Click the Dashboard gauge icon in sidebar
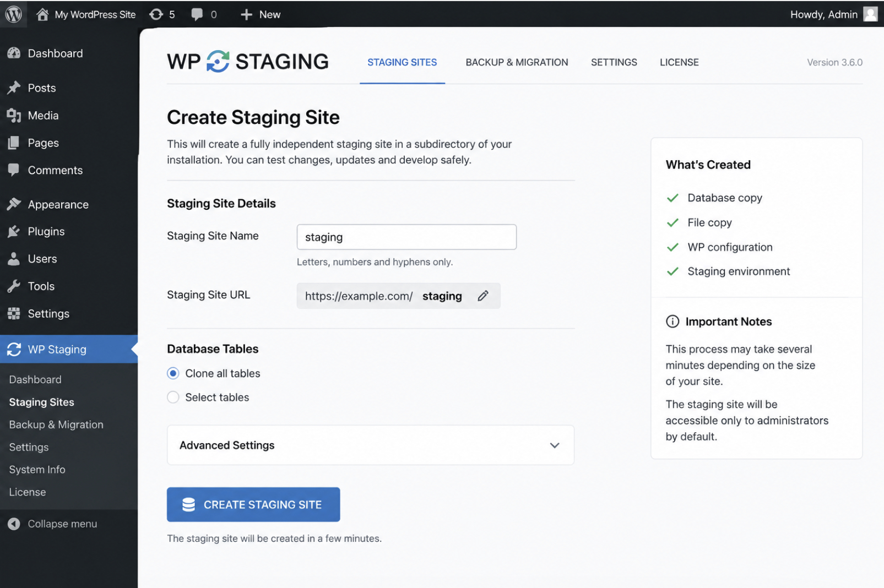 14,53
